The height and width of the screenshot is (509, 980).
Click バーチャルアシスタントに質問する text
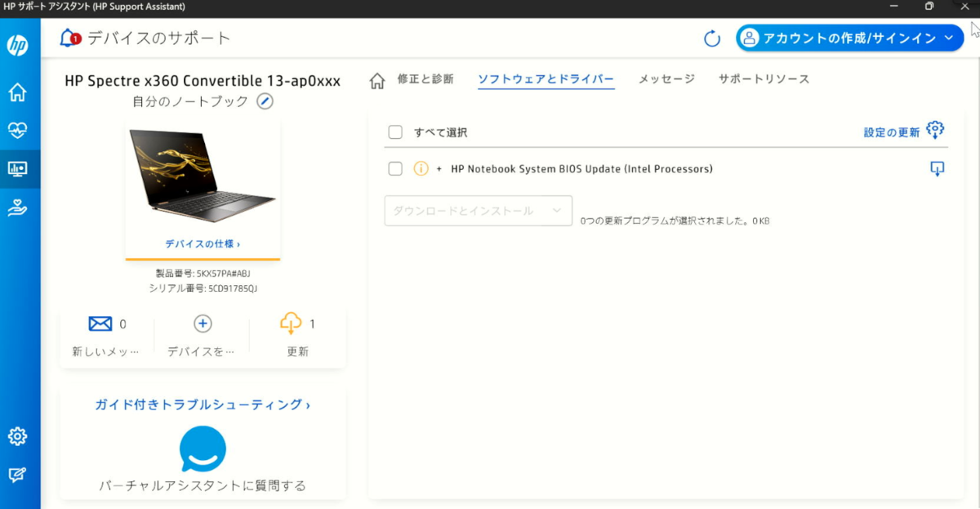(x=203, y=485)
